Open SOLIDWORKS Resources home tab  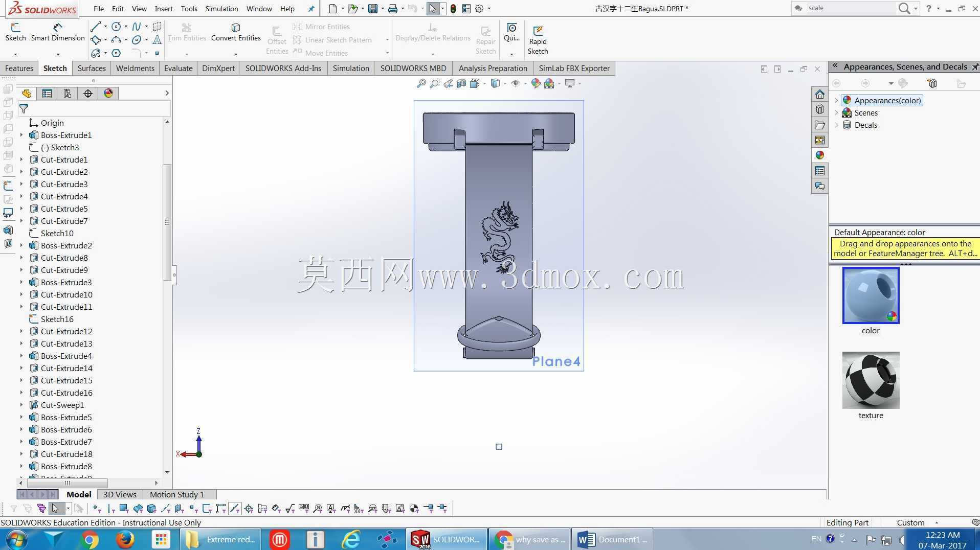(x=820, y=94)
